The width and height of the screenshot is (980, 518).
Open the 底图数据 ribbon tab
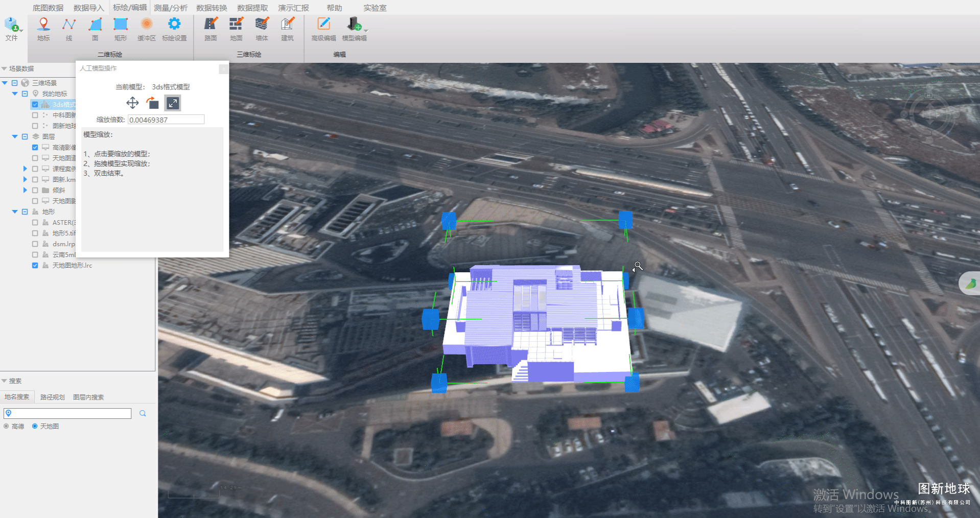[x=48, y=8]
